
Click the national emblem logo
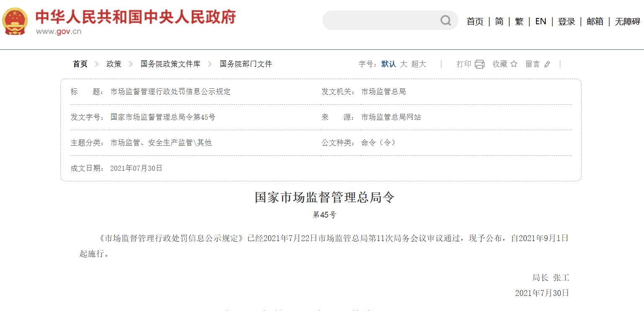coord(15,21)
